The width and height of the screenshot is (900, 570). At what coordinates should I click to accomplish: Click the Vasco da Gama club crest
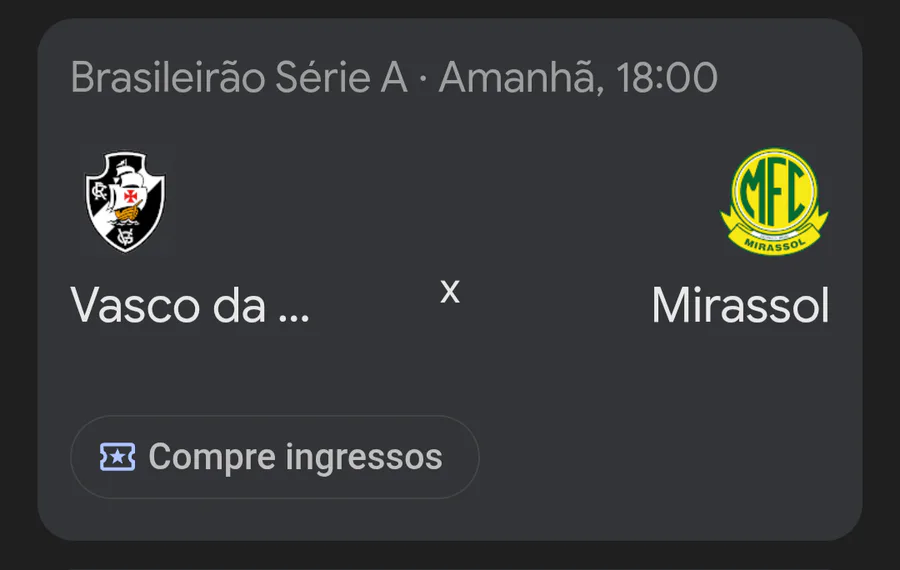125,201
